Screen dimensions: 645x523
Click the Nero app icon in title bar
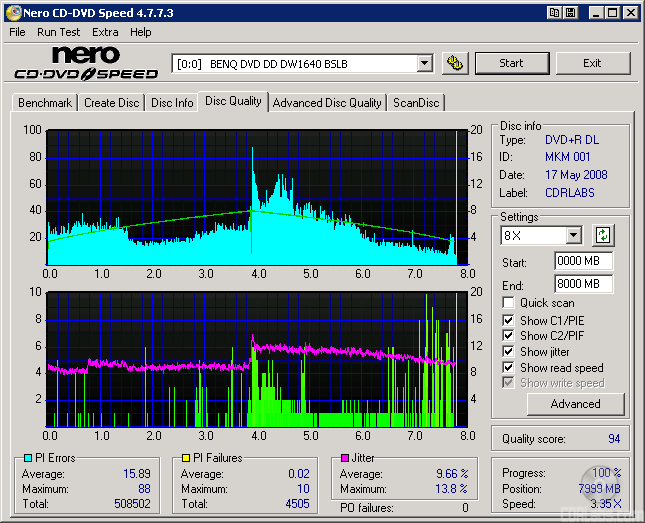coord(12,13)
